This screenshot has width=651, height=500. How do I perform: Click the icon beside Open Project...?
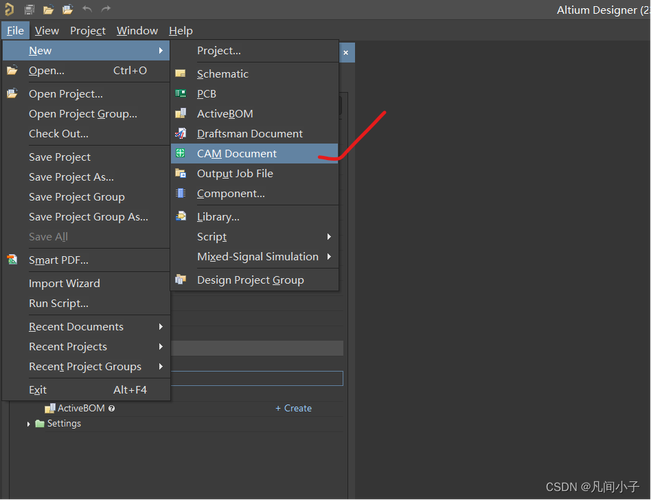pyautogui.click(x=12, y=93)
